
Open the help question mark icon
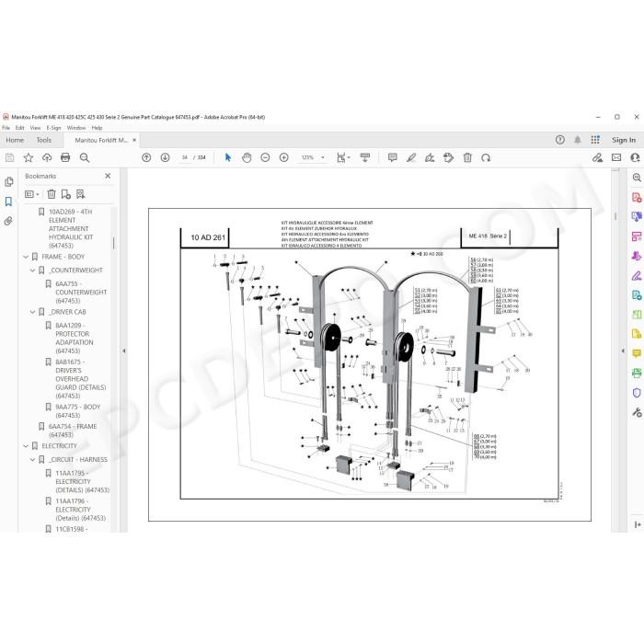click(559, 140)
